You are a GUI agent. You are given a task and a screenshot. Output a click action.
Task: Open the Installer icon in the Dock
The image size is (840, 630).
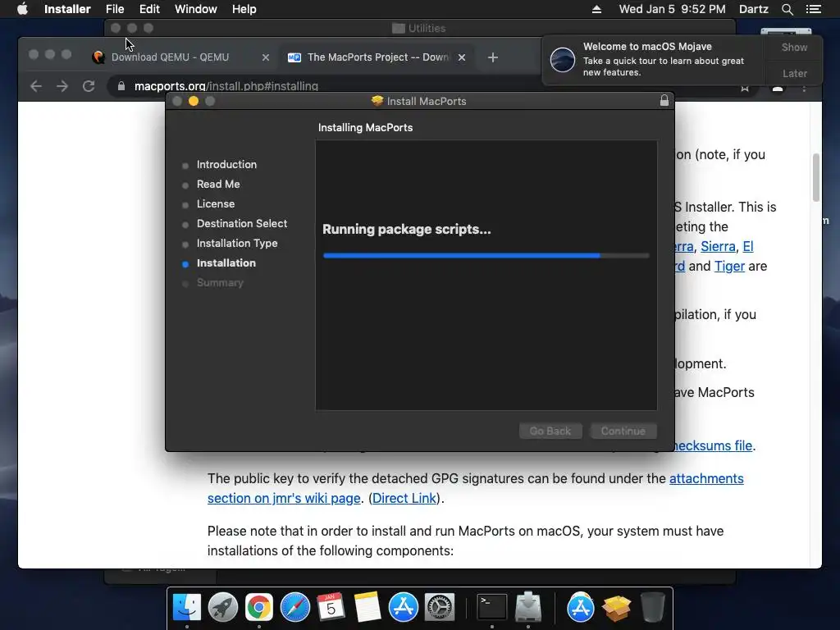pyautogui.click(x=528, y=608)
